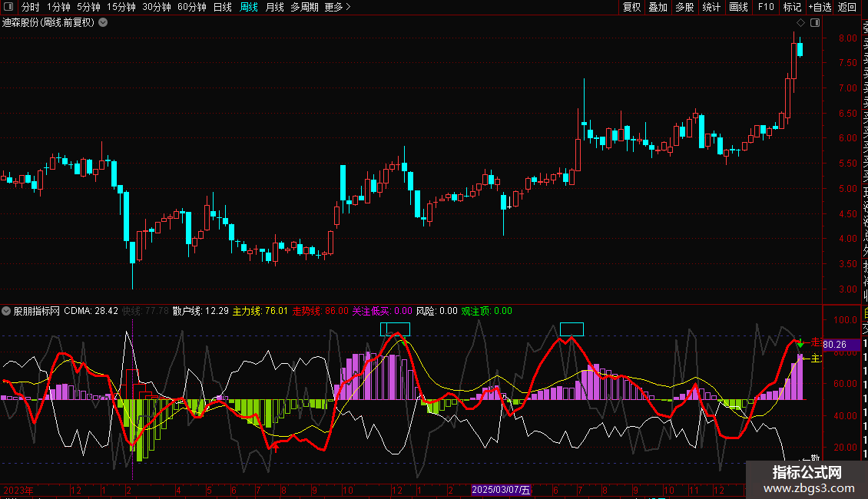The image size is (868, 499).
Task: Open the 画线 drawing tools
Action: click(738, 7)
